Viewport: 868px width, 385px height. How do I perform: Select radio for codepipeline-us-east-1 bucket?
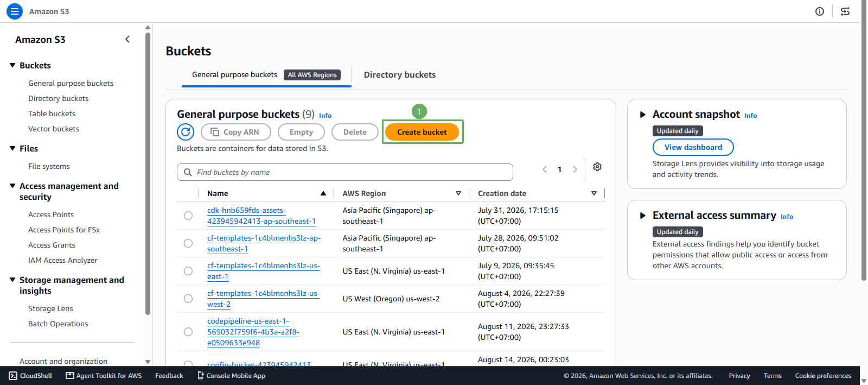(188, 332)
